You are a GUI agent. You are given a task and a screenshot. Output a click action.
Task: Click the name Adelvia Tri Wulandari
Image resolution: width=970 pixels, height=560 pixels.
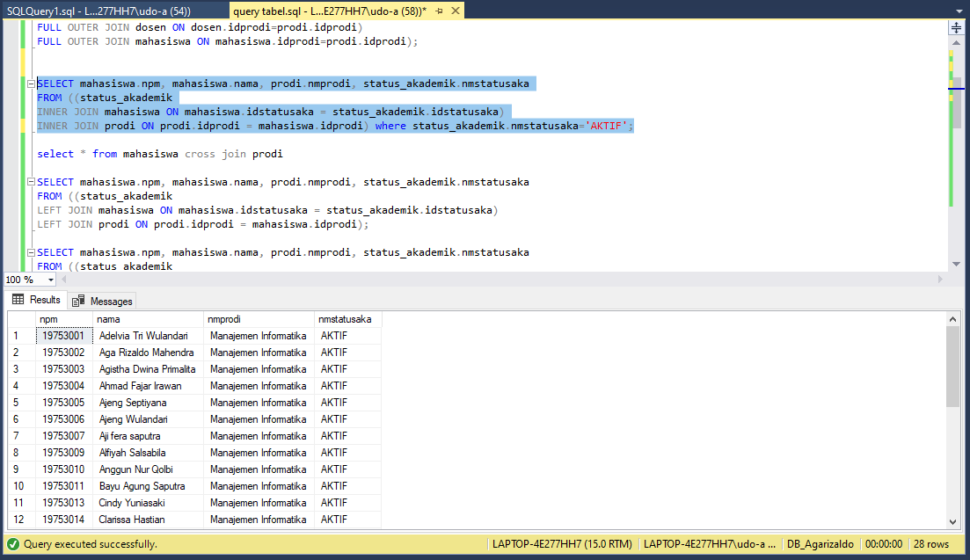click(x=143, y=336)
